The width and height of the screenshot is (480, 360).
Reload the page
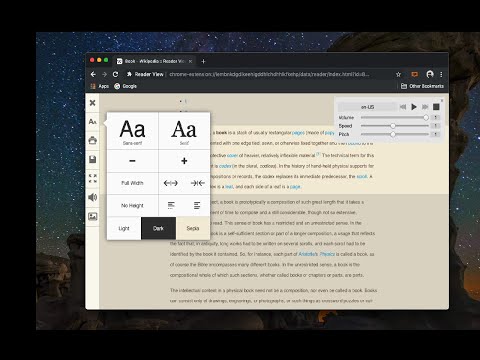pyautogui.click(x=115, y=74)
